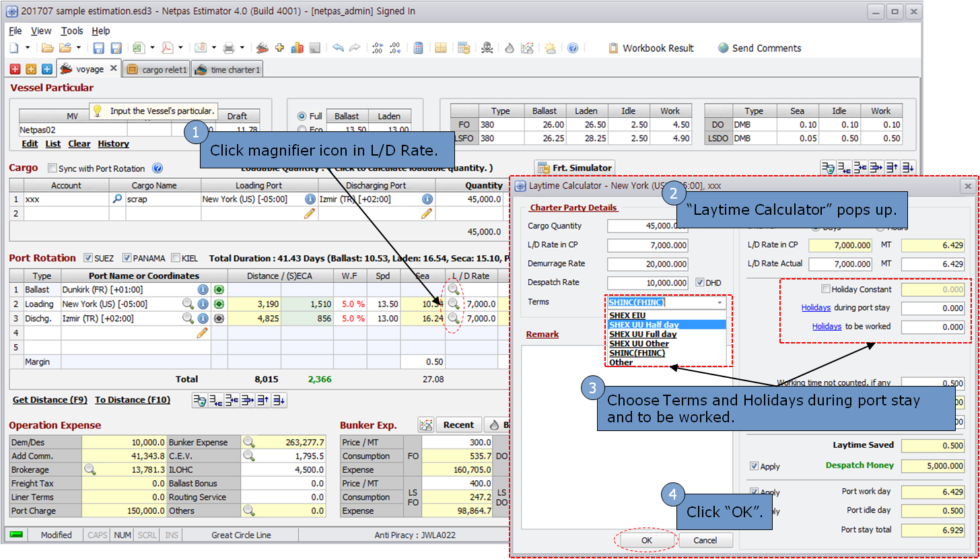This screenshot has width=980, height=559.
Task: Open the File menu
Action: pos(15,31)
